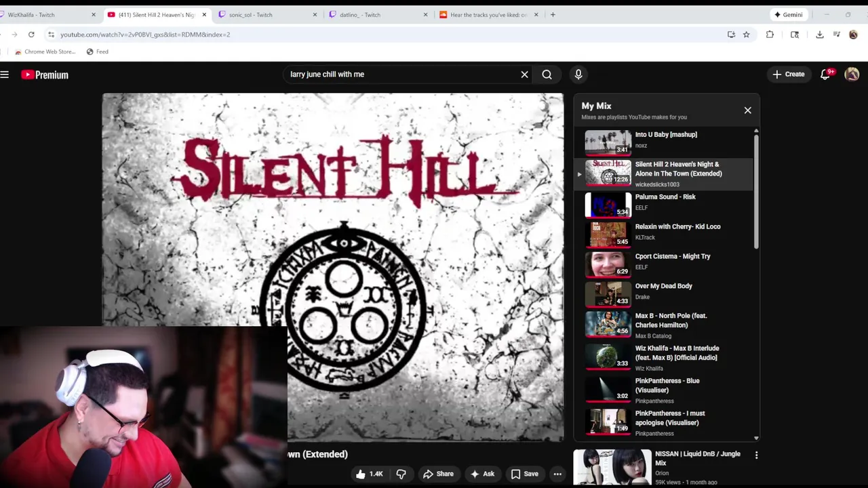Close the sonic_sol Twitch tab
The width and height of the screenshot is (868, 488).
pos(315,14)
